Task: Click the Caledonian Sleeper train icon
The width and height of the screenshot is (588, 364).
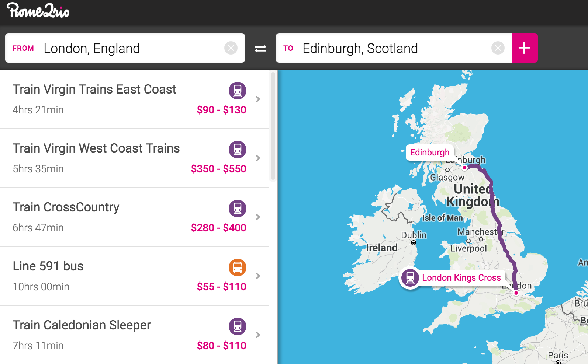Action: (x=238, y=326)
